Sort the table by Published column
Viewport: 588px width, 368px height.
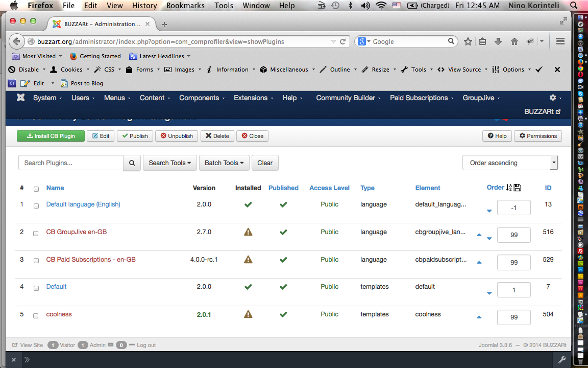(283, 188)
